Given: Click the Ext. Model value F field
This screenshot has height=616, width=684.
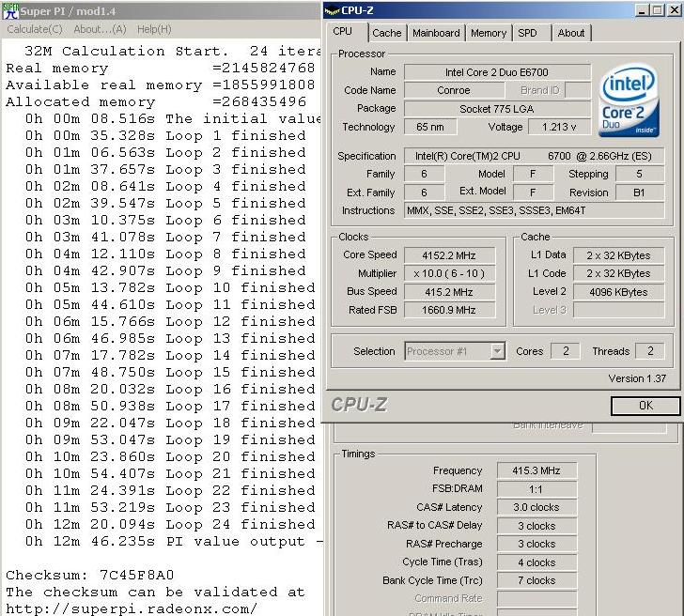Looking at the screenshot, I should tap(533, 192).
